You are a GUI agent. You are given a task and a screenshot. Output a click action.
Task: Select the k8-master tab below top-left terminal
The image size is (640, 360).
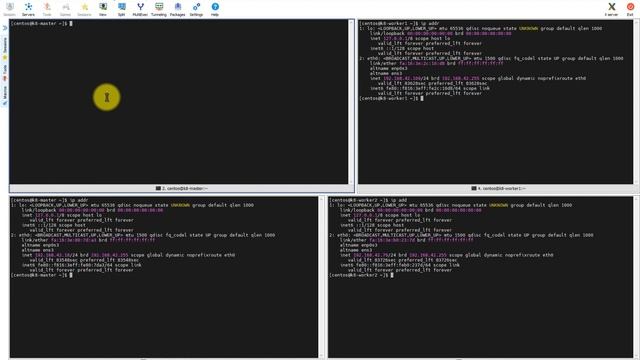click(x=182, y=189)
